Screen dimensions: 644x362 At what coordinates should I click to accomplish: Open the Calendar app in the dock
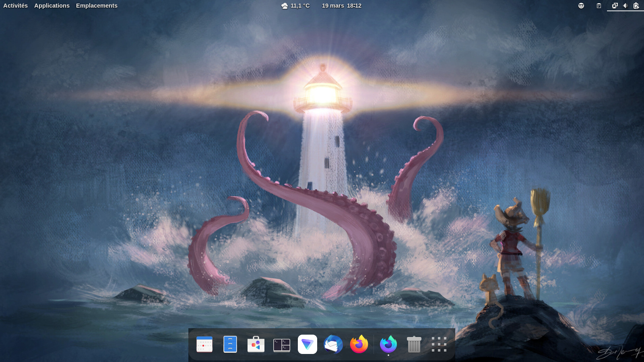tap(204, 344)
